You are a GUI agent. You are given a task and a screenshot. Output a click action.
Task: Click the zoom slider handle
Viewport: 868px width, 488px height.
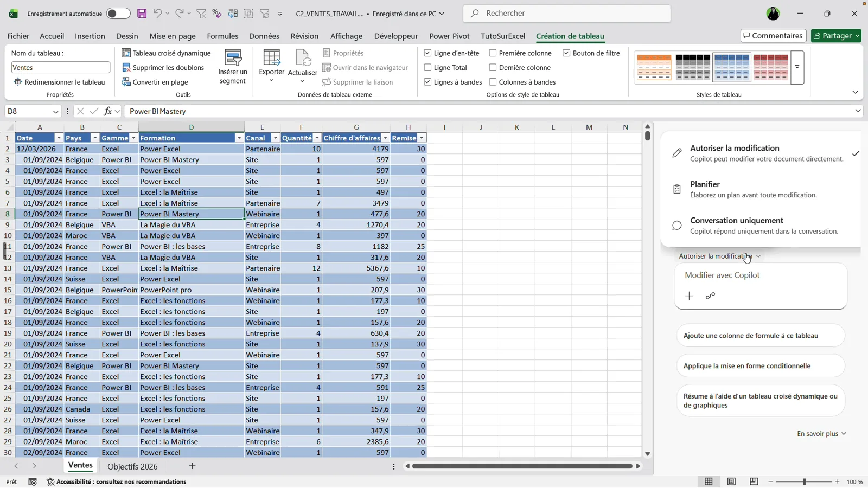tap(804, 481)
